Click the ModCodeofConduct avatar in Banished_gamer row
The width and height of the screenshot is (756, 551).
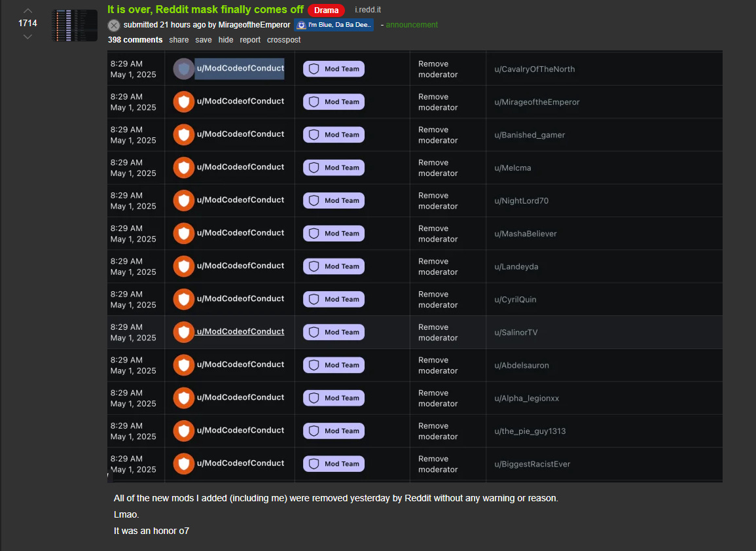pyautogui.click(x=184, y=135)
